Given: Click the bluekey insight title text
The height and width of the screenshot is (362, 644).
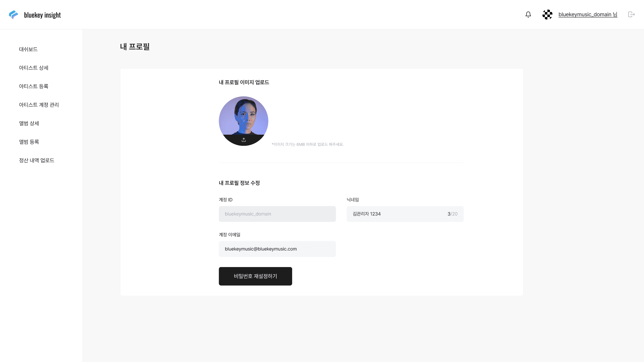Looking at the screenshot, I should tap(42, 15).
